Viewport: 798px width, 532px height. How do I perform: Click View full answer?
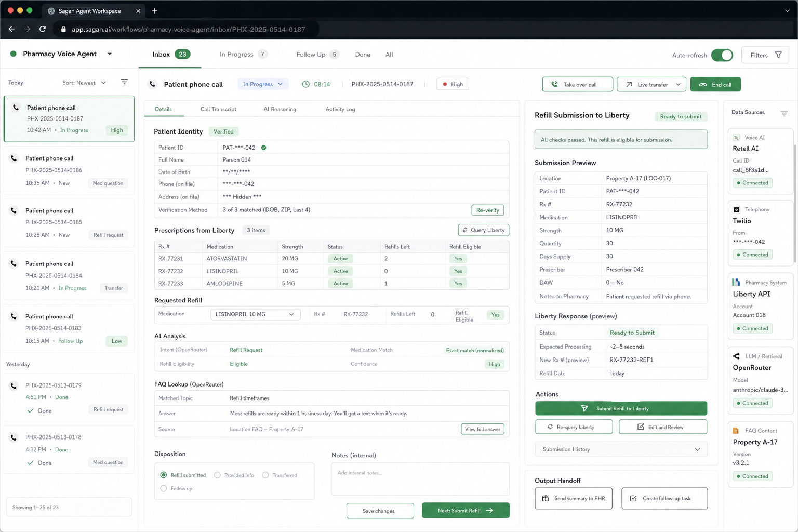click(482, 429)
